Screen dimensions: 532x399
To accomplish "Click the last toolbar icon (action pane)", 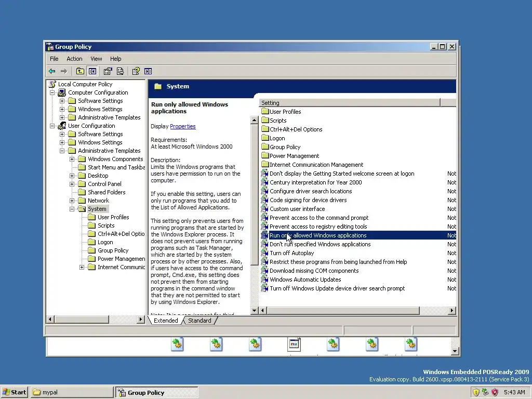I will point(148,71).
